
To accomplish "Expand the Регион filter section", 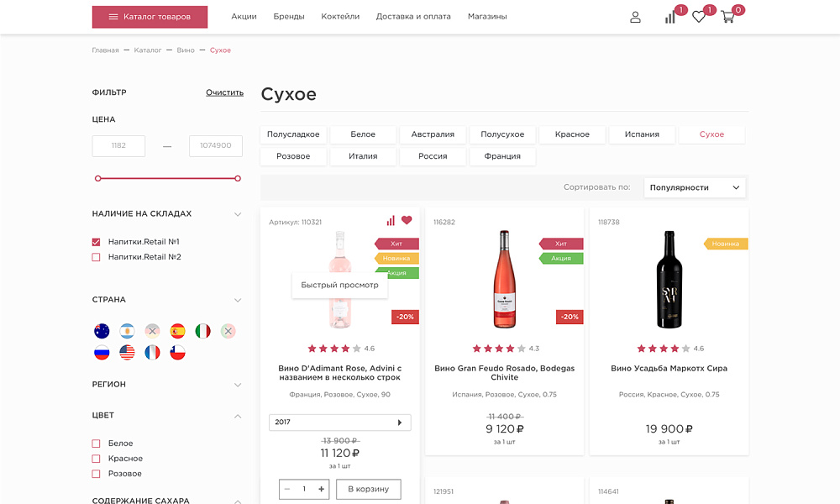I will click(238, 385).
